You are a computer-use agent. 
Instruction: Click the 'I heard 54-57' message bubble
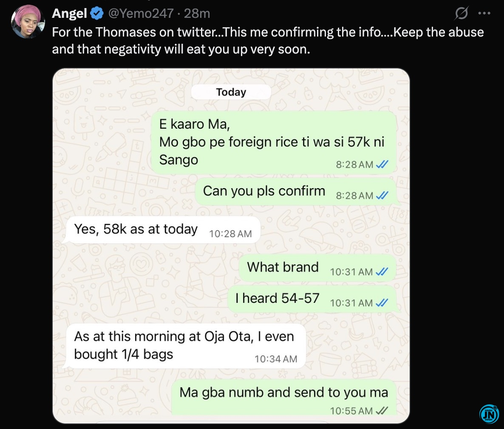[x=312, y=299]
